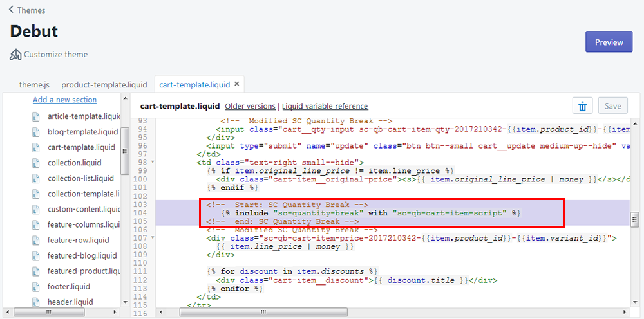
Task: Click file icon beside header.liquid
Action: (36, 302)
